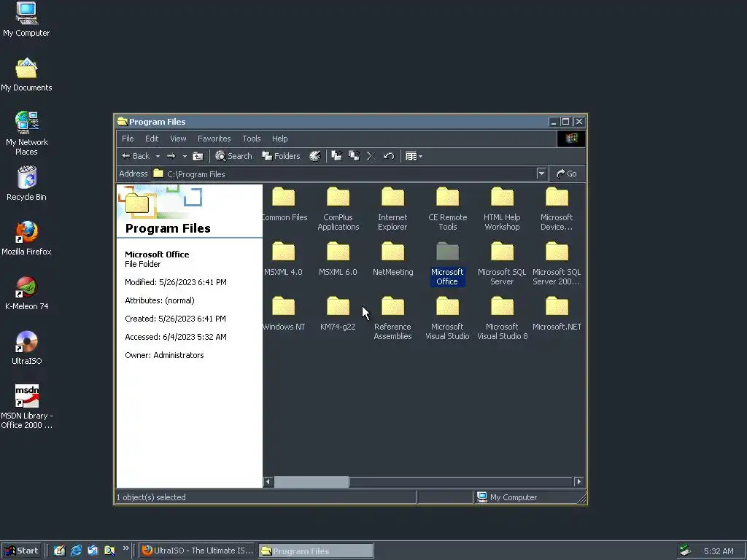Select the KM74-g22 folder

point(338,314)
